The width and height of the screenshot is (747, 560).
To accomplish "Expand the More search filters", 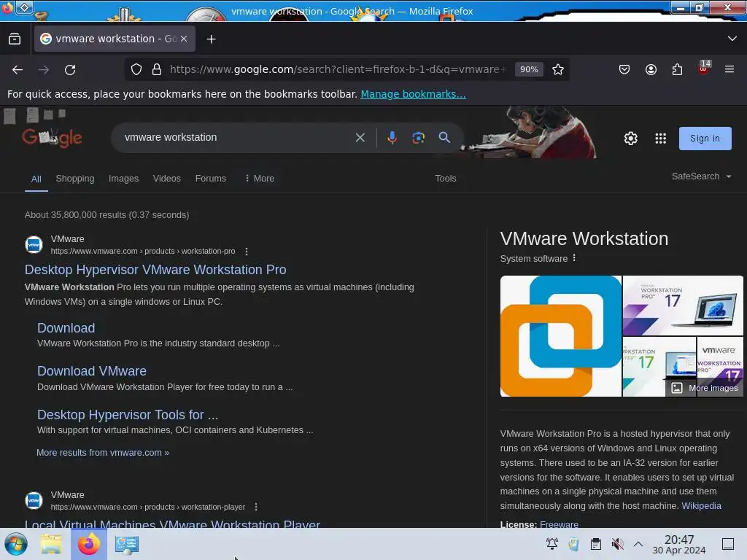I will point(260,179).
